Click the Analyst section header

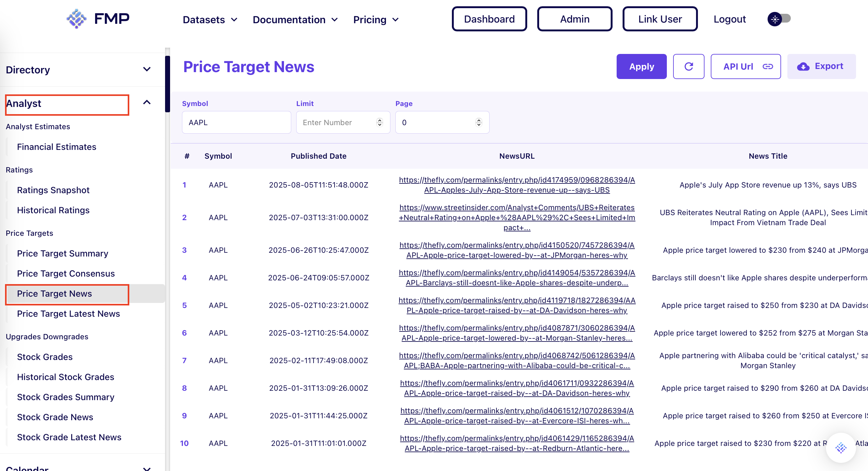[x=24, y=103]
